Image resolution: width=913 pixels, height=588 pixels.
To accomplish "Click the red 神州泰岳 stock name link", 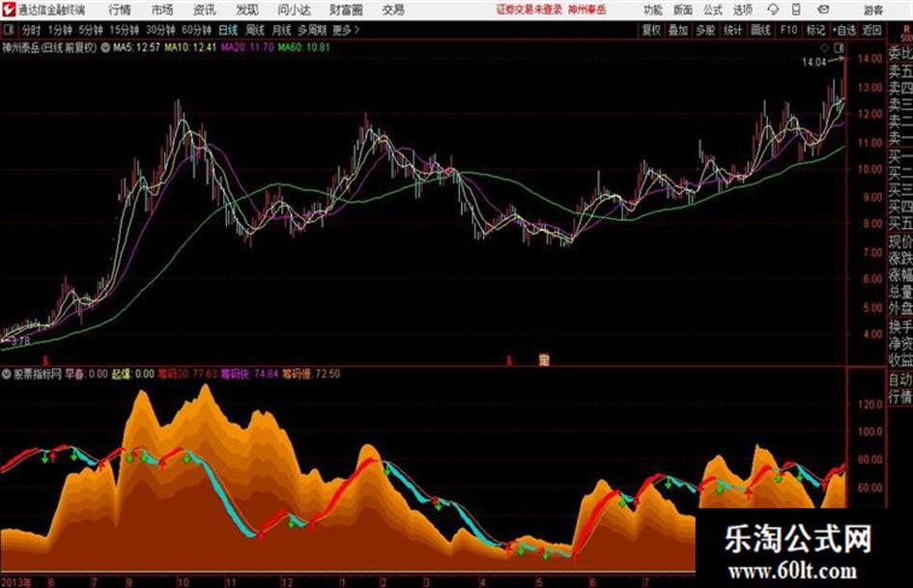I will [587, 10].
